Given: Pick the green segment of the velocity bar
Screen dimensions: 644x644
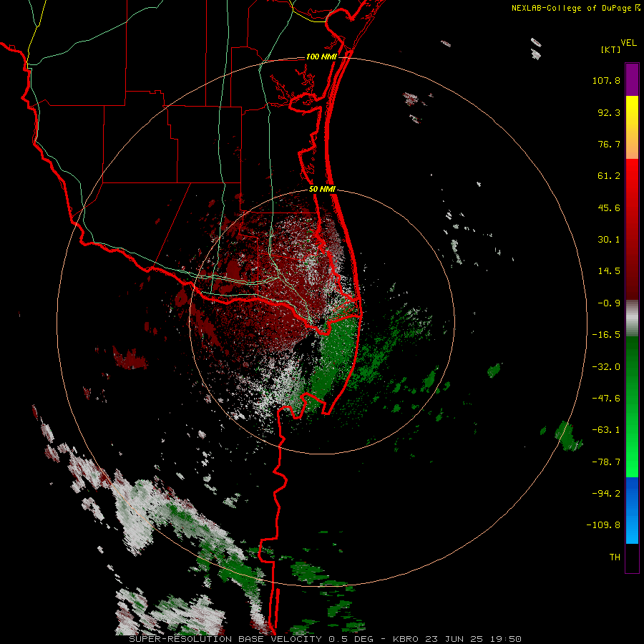Looking at the screenshot, I should [x=632, y=406].
